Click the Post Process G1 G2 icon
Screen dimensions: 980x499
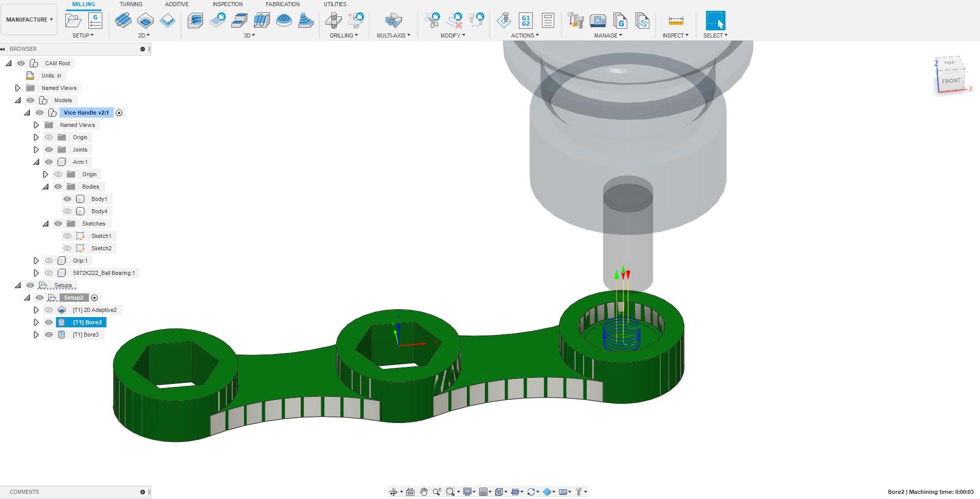(526, 21)
